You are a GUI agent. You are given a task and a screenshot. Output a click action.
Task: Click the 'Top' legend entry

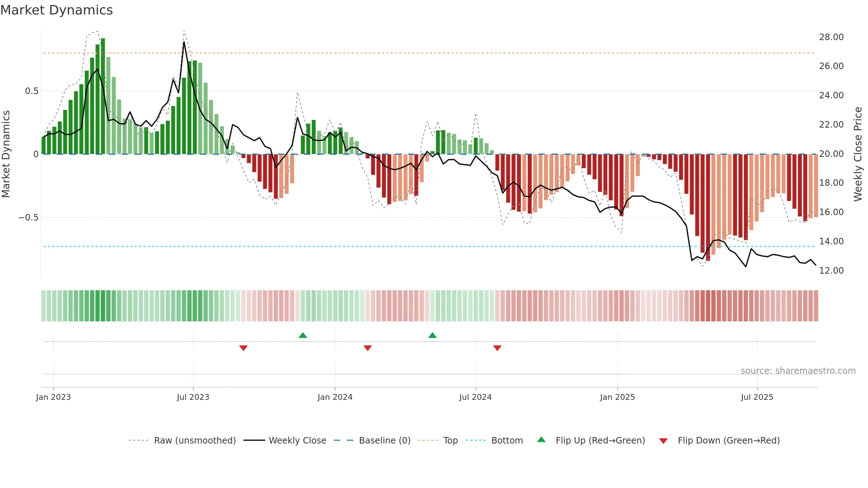pyautogui.click(x=438, y=440)
